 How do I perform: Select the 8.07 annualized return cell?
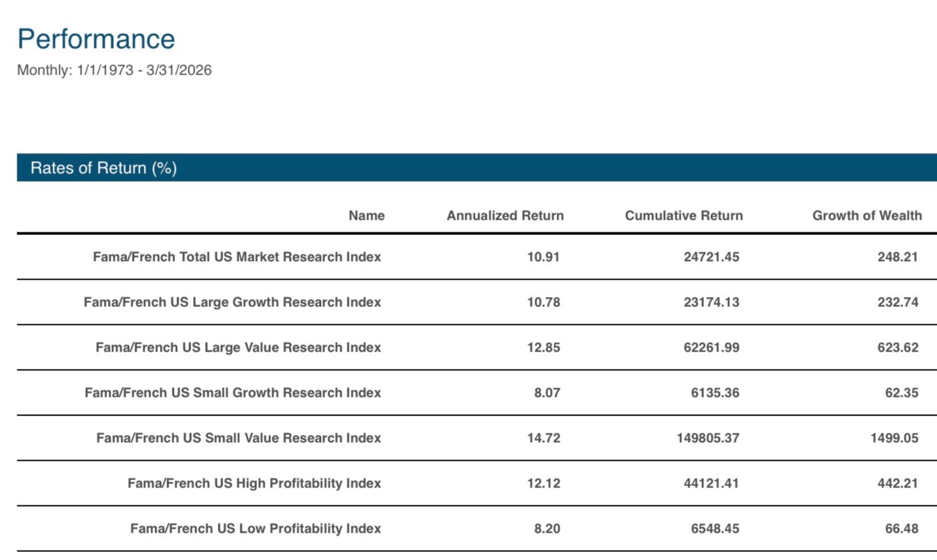coord(547,393)
